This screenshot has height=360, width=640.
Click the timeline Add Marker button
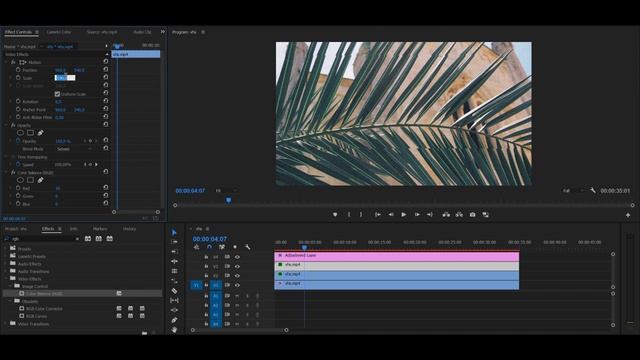(x=235, y=247)
